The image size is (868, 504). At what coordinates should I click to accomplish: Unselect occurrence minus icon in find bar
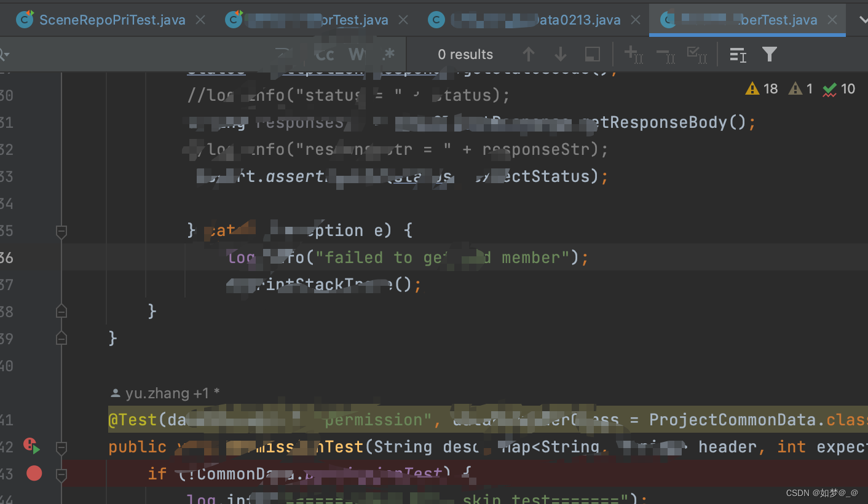pos(666,55)
